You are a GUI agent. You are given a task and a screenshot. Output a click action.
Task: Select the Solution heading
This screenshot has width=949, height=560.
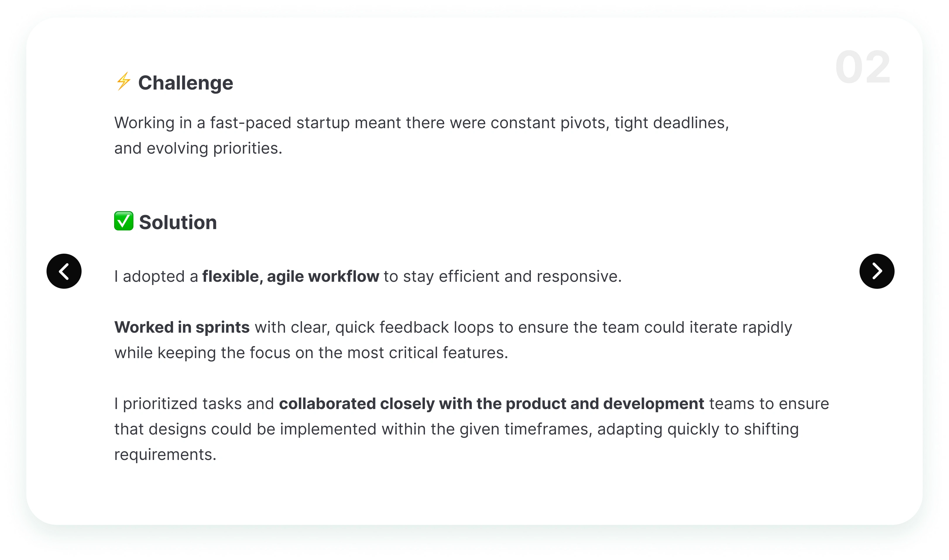[178, 222]
